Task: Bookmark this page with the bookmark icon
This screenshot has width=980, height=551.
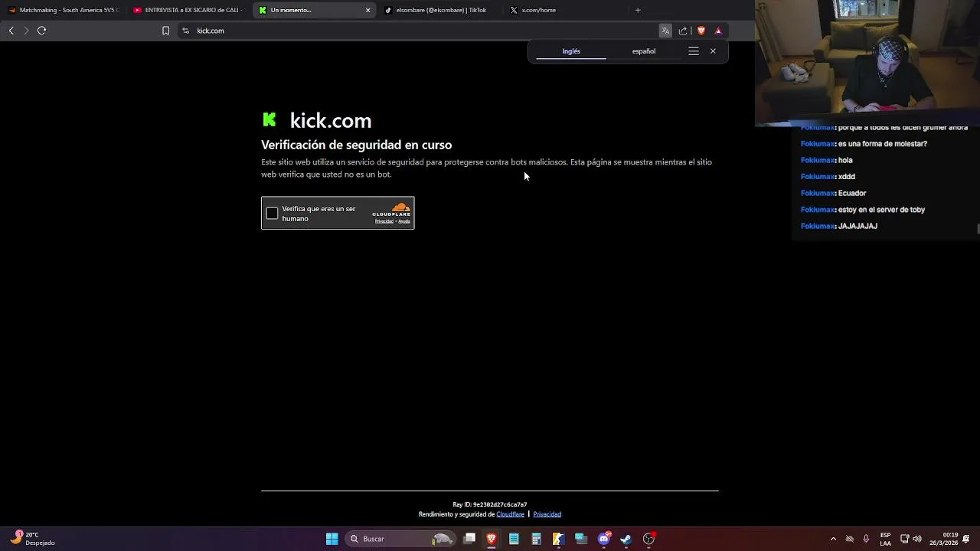Action: coord(165,31)
